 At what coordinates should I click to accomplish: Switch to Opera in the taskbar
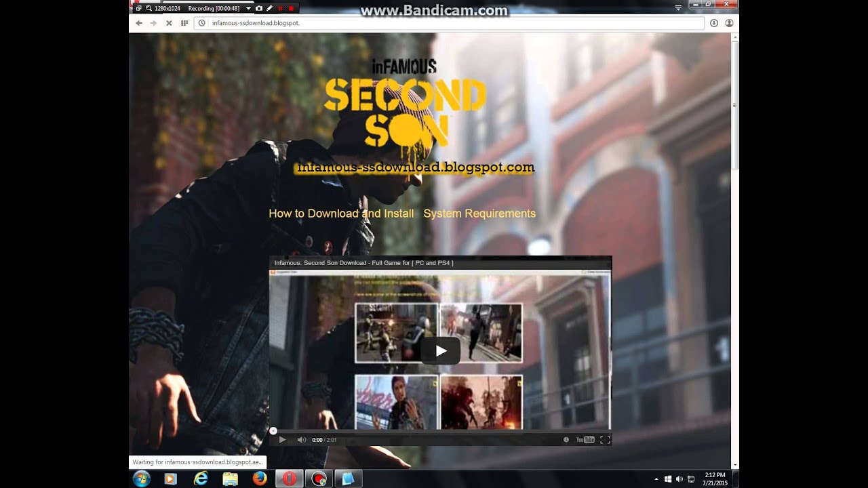[290, 479]
